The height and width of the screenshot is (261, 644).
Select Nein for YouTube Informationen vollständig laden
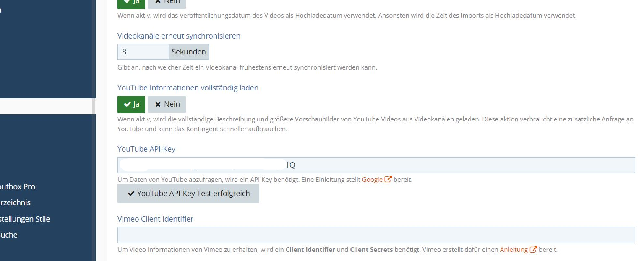tap(167, 104)
